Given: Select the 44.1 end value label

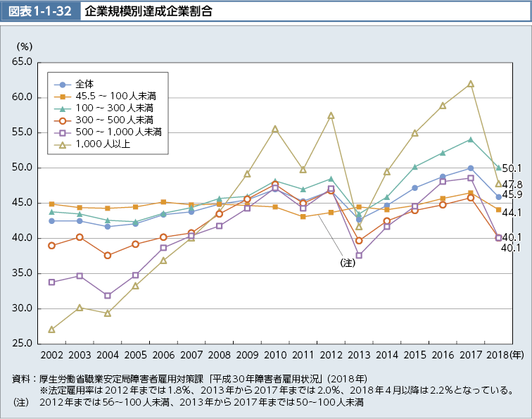Looking at the screenshot, I should tap(511, 213).
